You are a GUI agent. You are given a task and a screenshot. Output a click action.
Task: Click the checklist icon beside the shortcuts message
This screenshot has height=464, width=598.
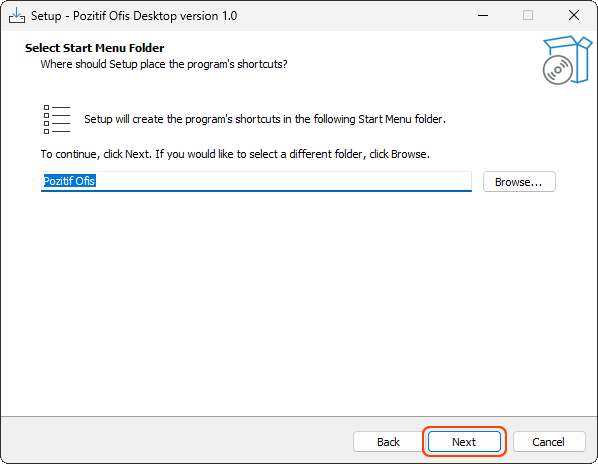point(57,119)
